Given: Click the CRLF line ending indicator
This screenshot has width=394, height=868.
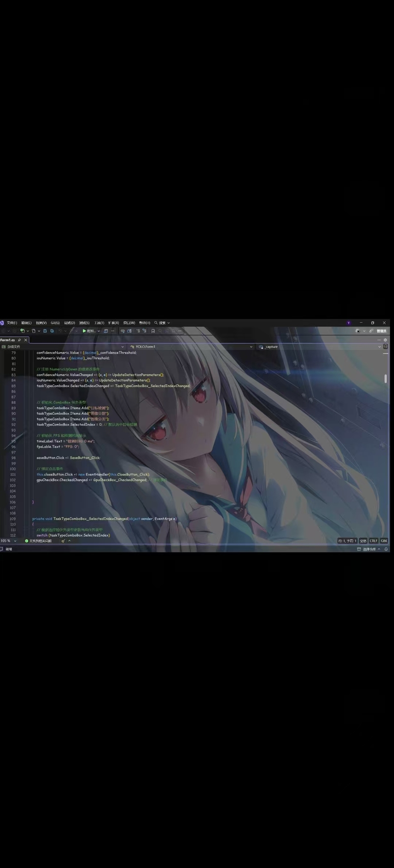Looking at the screenshot, I should point(373,541).
